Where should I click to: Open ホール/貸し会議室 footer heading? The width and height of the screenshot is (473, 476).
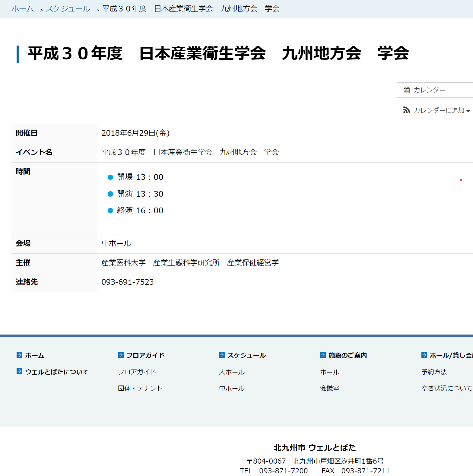click(x=451, y=355)
